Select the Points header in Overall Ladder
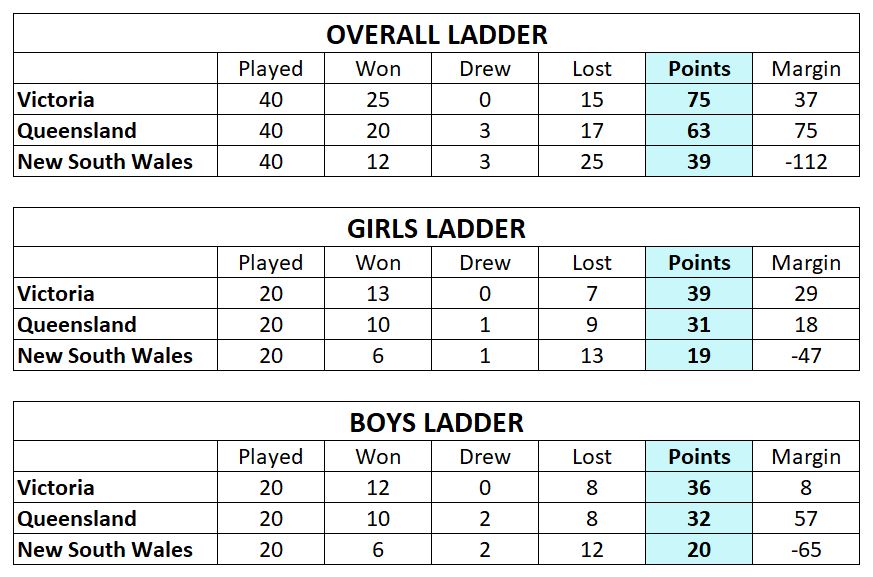Viewport: 873px width, 577px height. click(699, 69)
